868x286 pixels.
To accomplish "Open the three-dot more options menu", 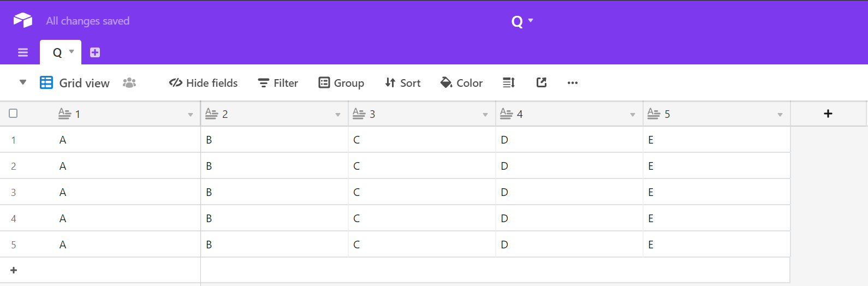I will 572,83.
